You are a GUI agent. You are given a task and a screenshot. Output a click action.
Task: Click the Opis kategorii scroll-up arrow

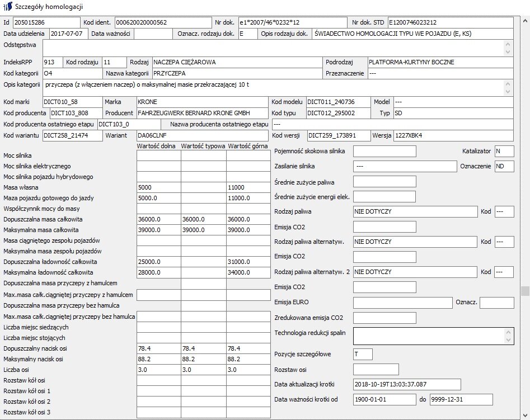pos(508,84)
